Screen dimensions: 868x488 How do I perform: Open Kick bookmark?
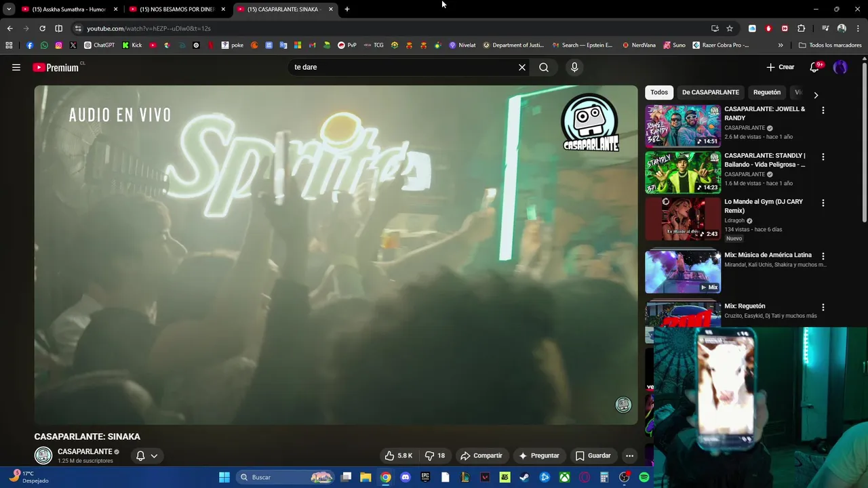[132, 45]
